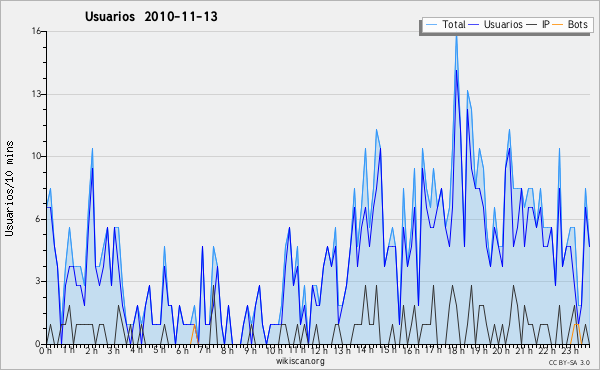
Task: Click the x-axis label '21 h'
Action: click(x=524, y=351)
